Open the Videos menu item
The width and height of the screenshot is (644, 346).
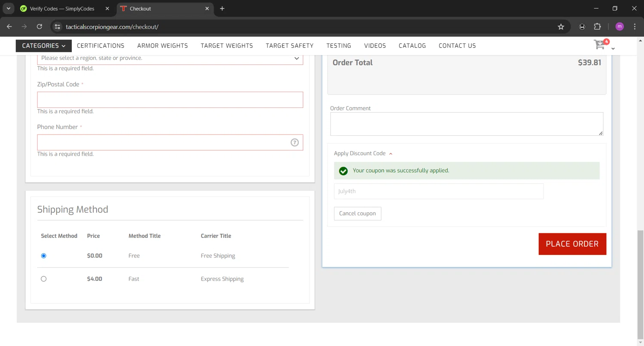click(x=375, y=46)
